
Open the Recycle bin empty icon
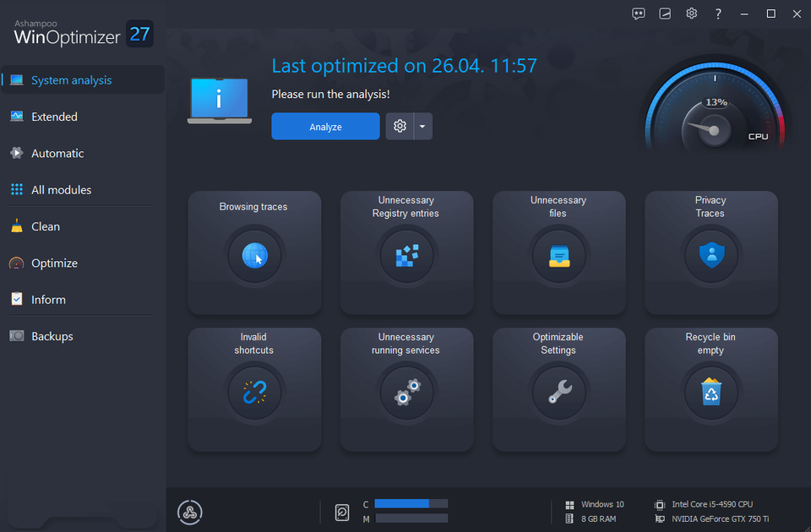point(710,393)
